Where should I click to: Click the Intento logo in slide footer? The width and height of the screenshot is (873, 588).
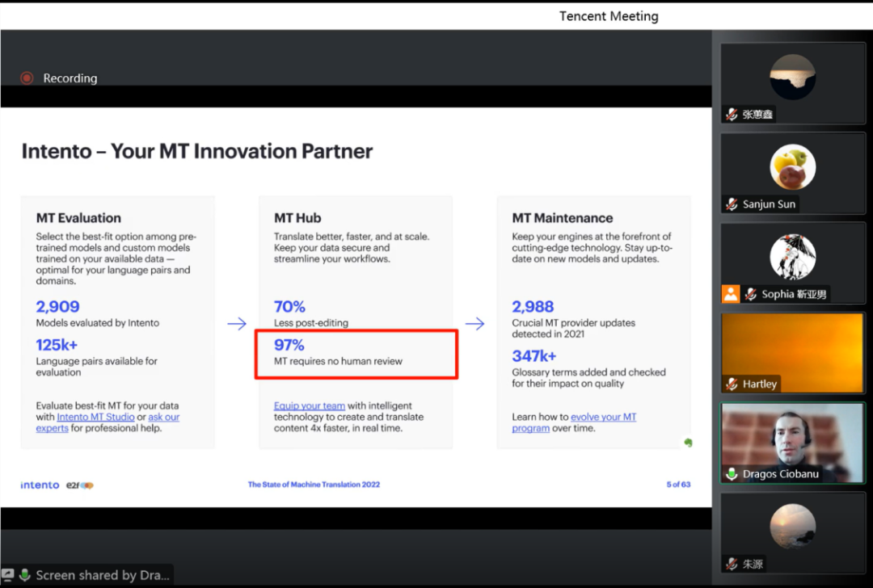click(x=40, y=485)
